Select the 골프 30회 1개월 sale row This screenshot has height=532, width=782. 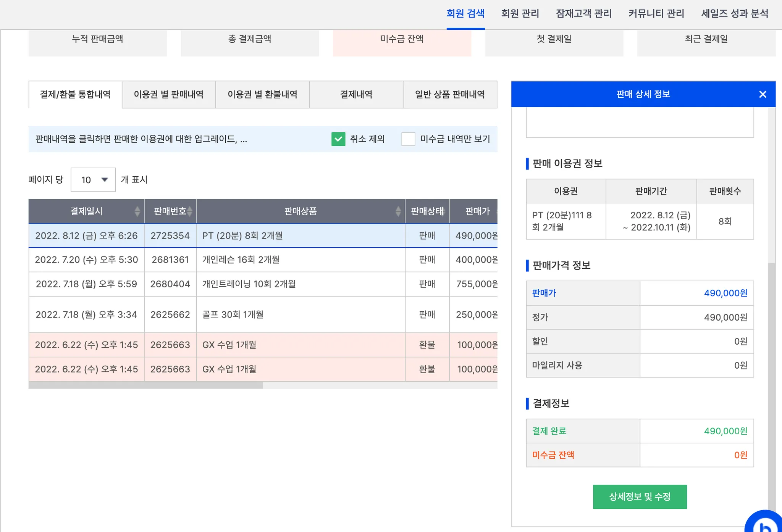[233, 314]
